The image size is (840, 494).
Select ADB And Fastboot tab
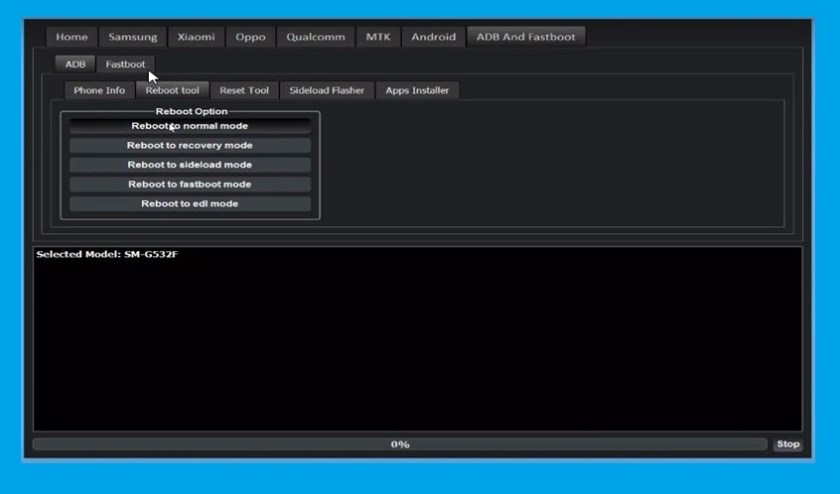tap(526, 37)
